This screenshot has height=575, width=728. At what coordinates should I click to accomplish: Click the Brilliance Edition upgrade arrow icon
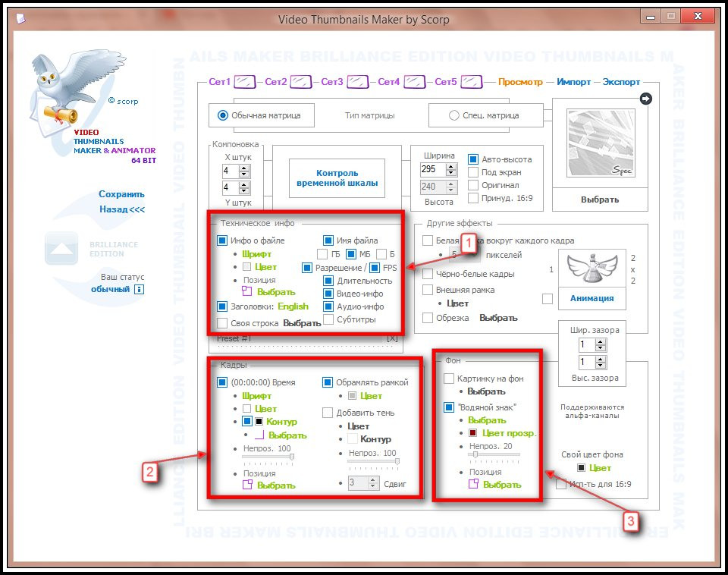click(x=61, y=249)
